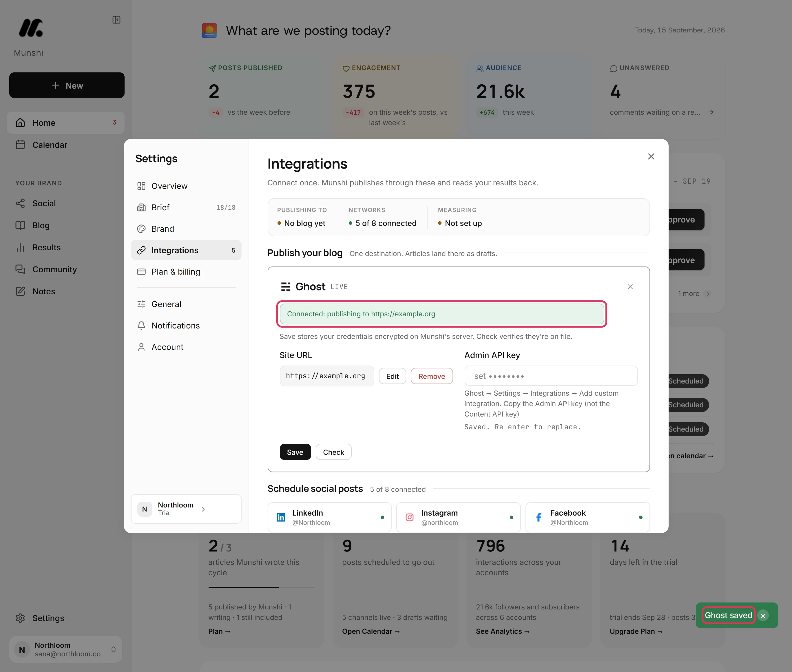
Task: Click the Munshi logo
Action: 31,28
